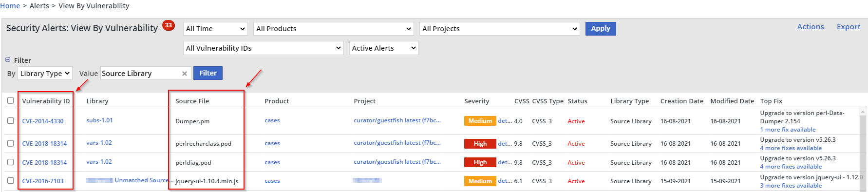Click the filter Value input field
The height and width of the screenshot is (192, 868).
point(140,74)
